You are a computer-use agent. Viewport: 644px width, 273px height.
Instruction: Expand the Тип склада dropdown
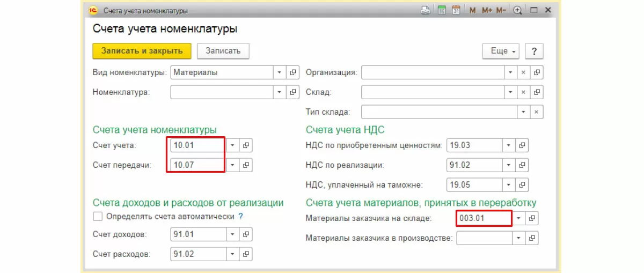[x=523, y=112]
